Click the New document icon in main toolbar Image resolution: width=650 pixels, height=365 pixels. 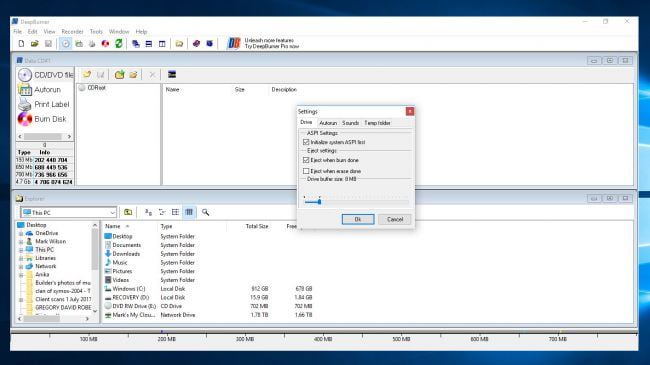point(22,44)
